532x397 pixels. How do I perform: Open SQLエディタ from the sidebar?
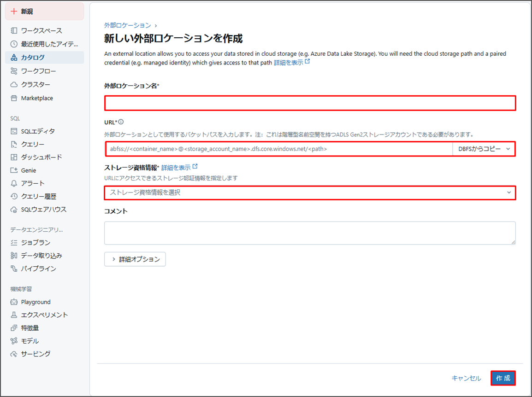pyautogui.click(x=44, y=131)
